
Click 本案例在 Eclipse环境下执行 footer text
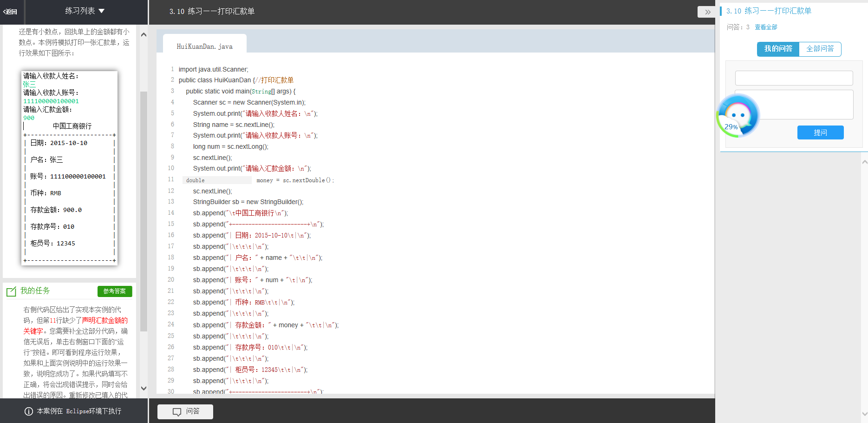click(79, 411)
